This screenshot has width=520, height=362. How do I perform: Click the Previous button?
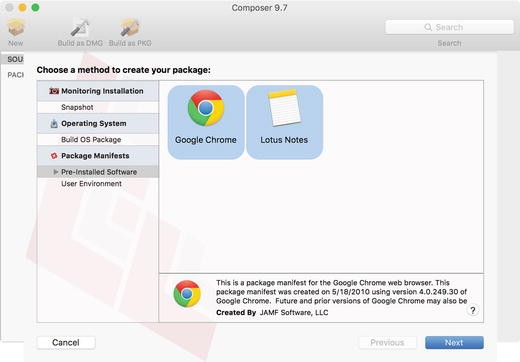pyautogui.click(x=387, y=342)
